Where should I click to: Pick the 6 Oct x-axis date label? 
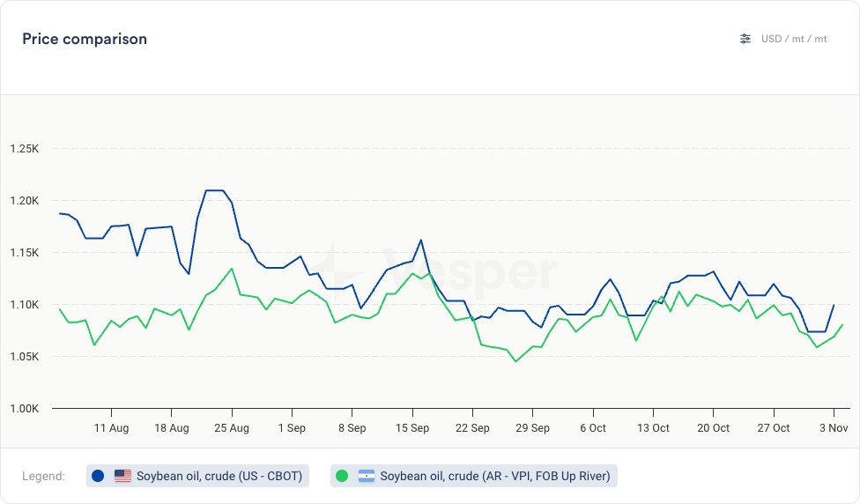pos(592,428)
